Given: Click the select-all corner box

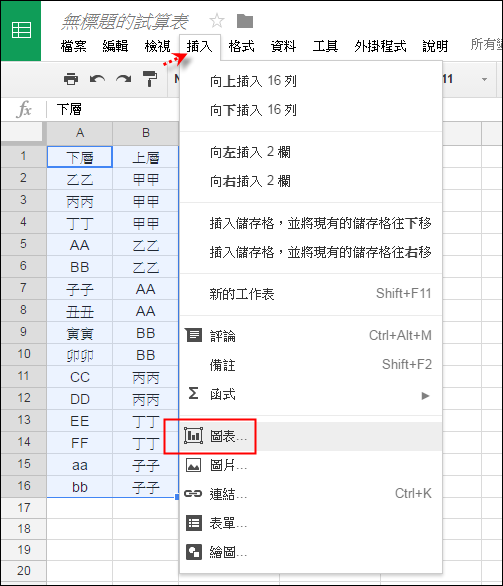Looking at the screenshot, I should click(x=21, y=131).
